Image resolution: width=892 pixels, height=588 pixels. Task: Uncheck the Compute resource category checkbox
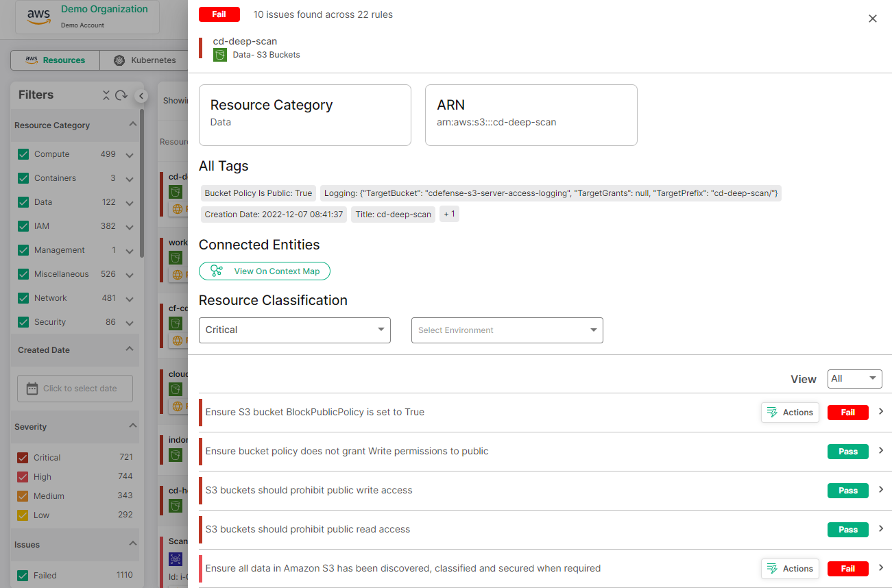pos(23,154)
